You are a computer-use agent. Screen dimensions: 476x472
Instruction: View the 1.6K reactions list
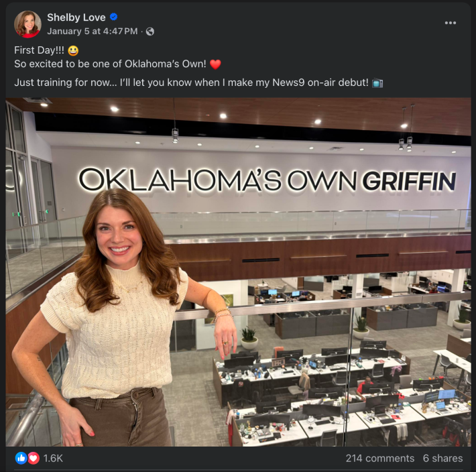pyautogui.click(x=53, y=459)
